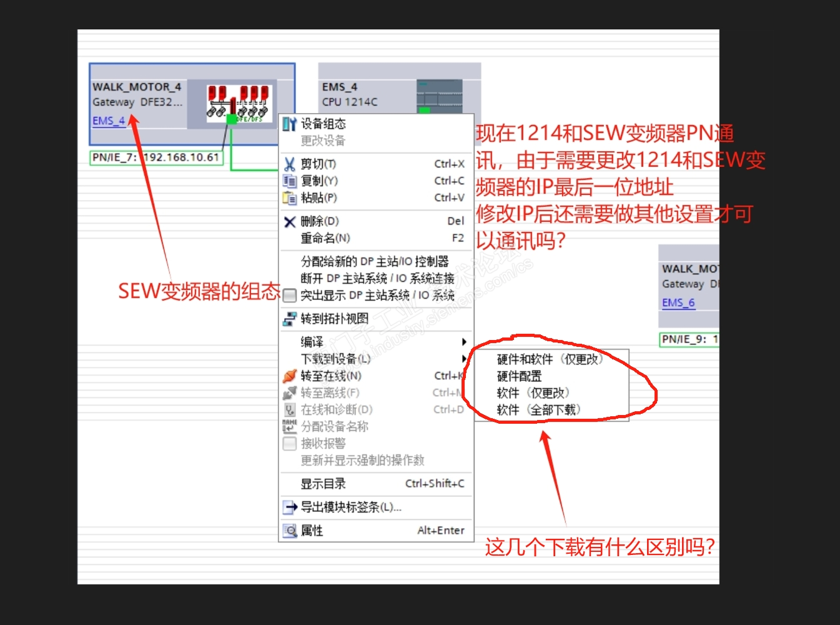Viewport: 840px width, 625px height.
Task: Click the CPU 1214C type label
Action: tap(350, 102)
